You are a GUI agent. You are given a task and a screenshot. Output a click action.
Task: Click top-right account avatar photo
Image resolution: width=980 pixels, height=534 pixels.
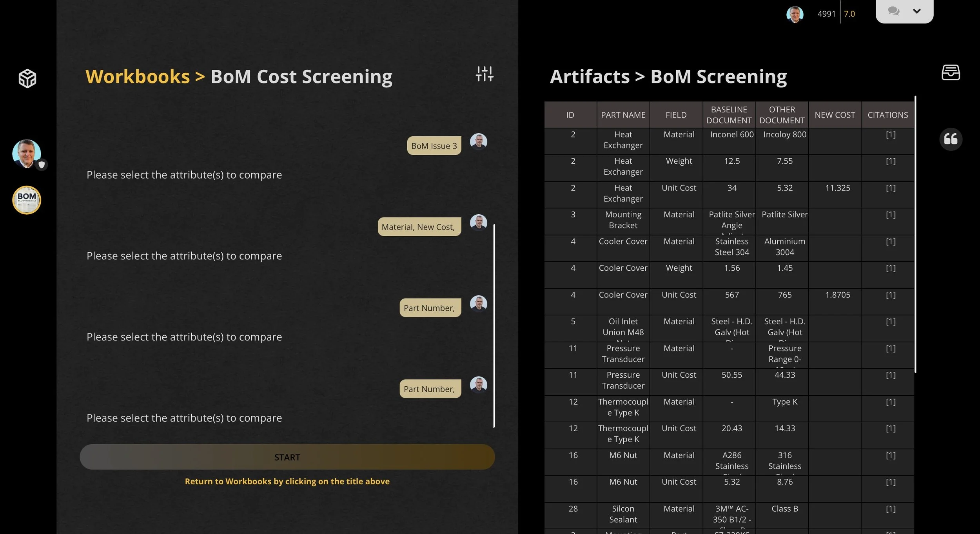(x=795, y=14)
